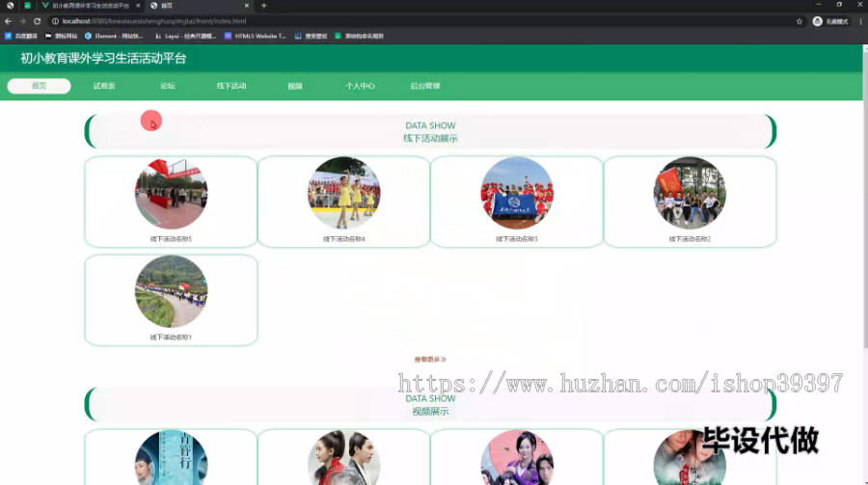
Task: Click the 线下活动名称3 caption text
Action: pos(517,239)
